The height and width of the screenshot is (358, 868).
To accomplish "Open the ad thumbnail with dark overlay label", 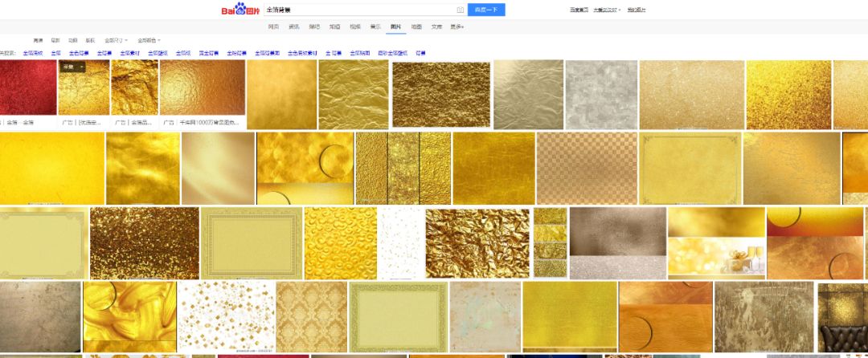I will tap(84, 87).
